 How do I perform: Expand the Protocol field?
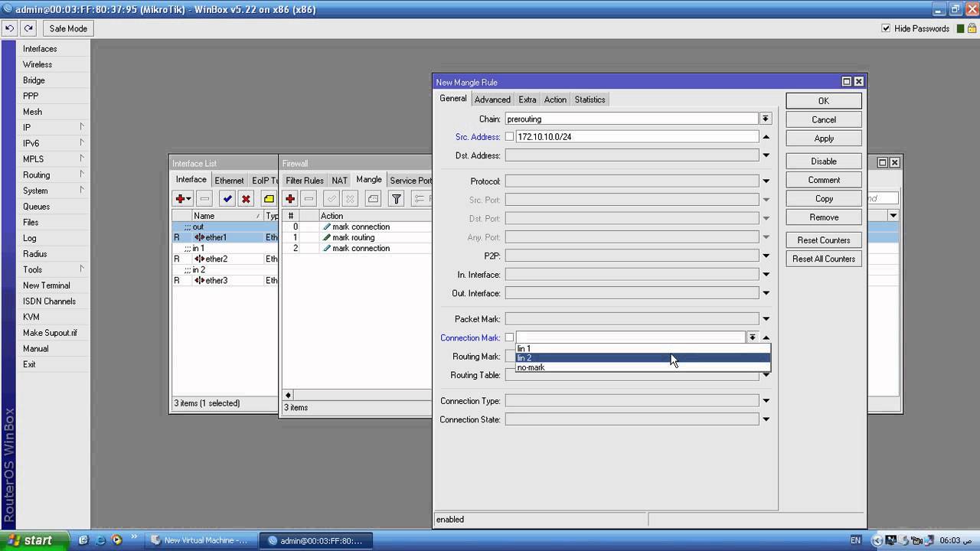(766, 181)
